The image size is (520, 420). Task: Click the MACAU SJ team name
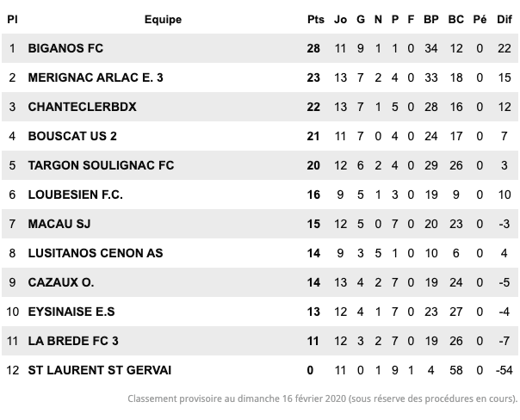59,224
